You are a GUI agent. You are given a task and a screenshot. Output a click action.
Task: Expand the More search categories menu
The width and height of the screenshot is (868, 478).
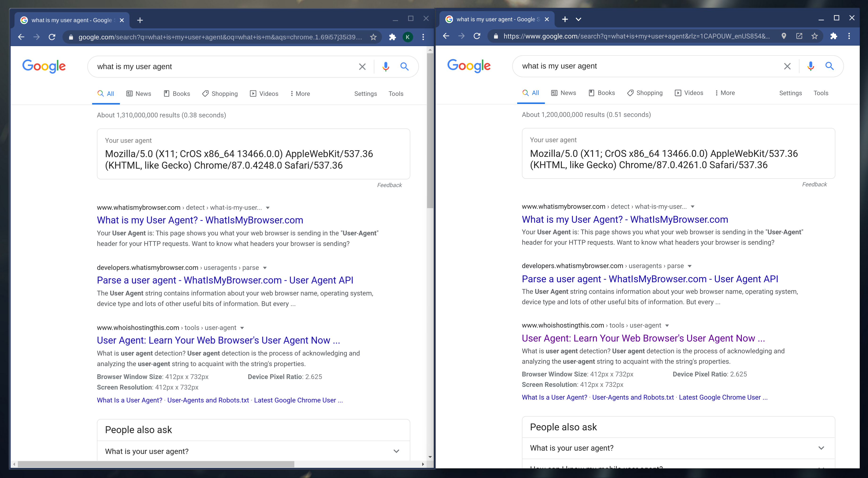pos(299,94)
